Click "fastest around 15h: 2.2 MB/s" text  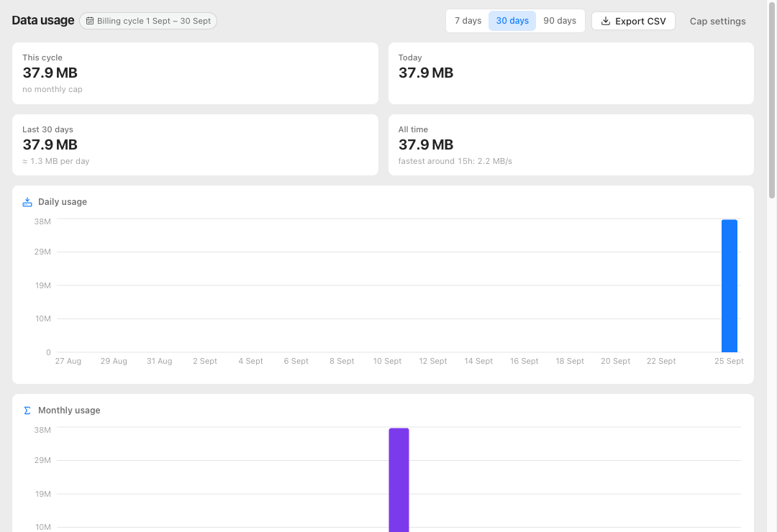[x=455, y=161]
